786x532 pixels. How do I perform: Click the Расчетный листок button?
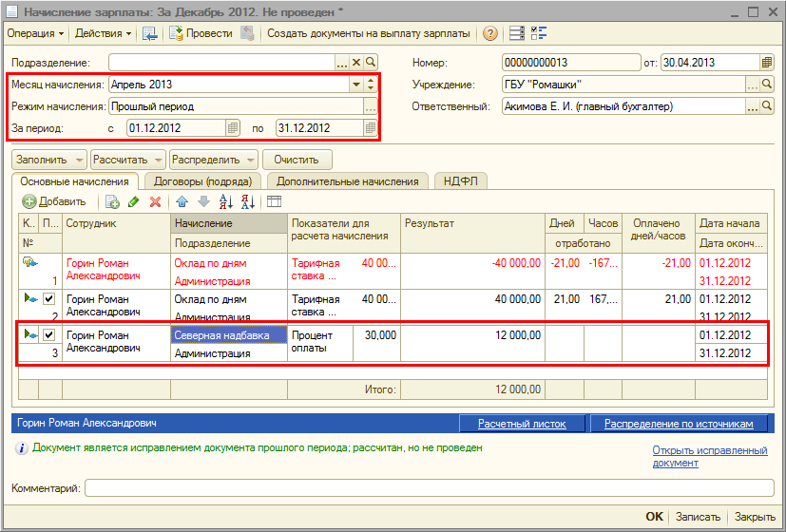[522, 424]
